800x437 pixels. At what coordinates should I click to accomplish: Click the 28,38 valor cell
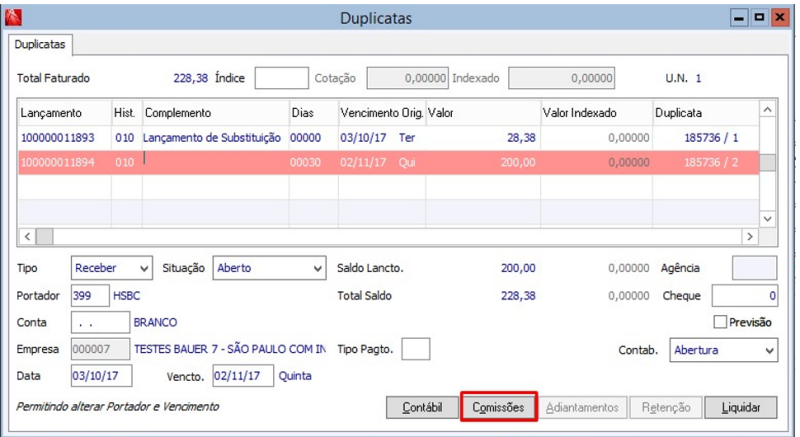pos(483,138)
